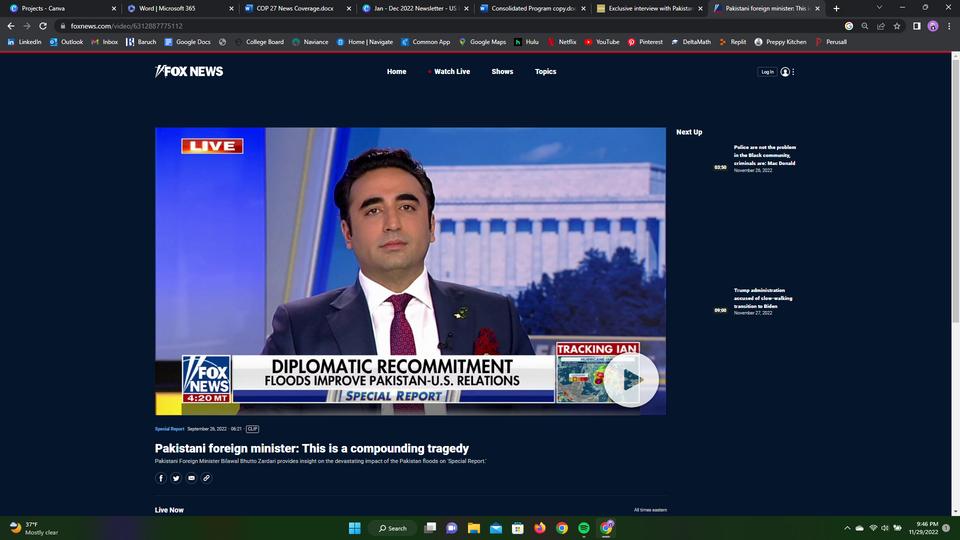Show hidden system tray icons

[847, 528]
